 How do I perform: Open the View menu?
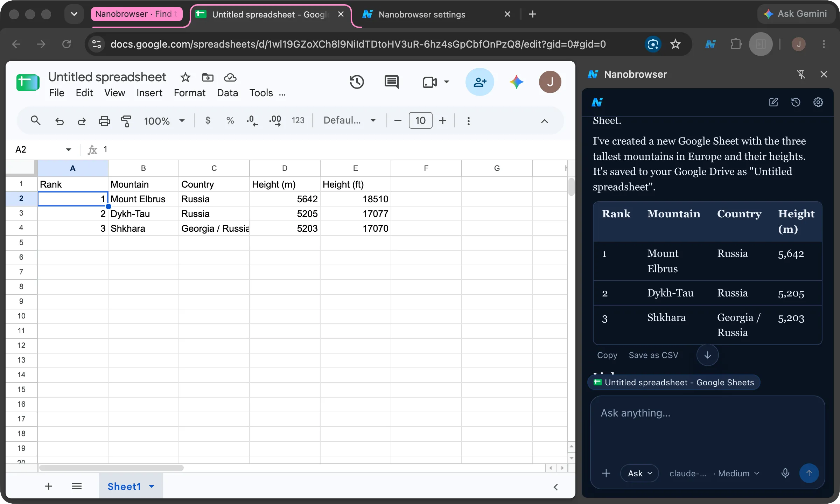(114, 93)
